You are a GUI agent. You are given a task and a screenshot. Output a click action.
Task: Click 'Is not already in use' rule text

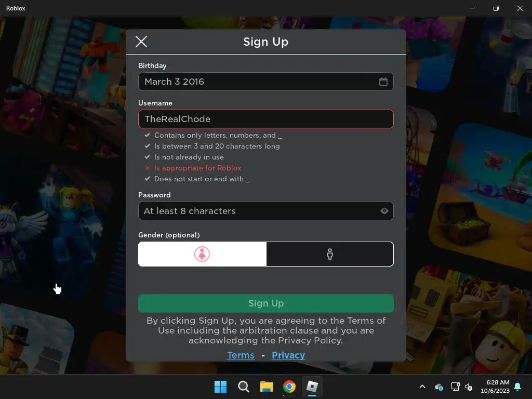point(189,157)
